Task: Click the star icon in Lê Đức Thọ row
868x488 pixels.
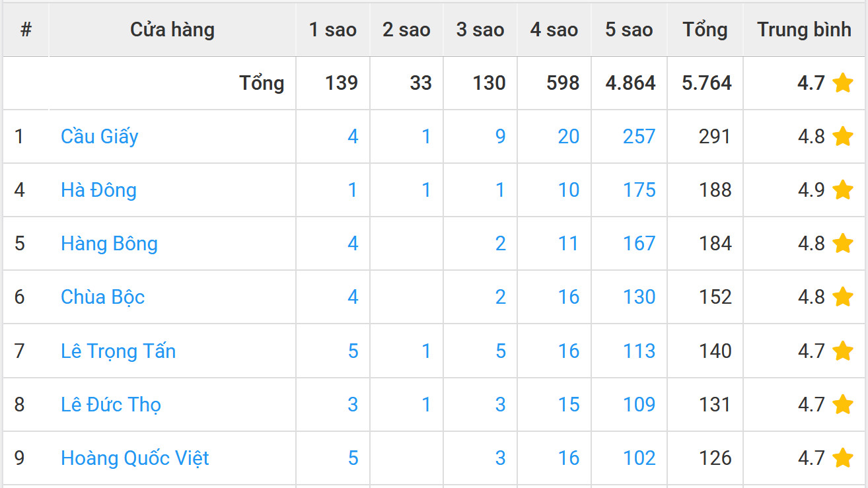Action: (x=842, y=404)
